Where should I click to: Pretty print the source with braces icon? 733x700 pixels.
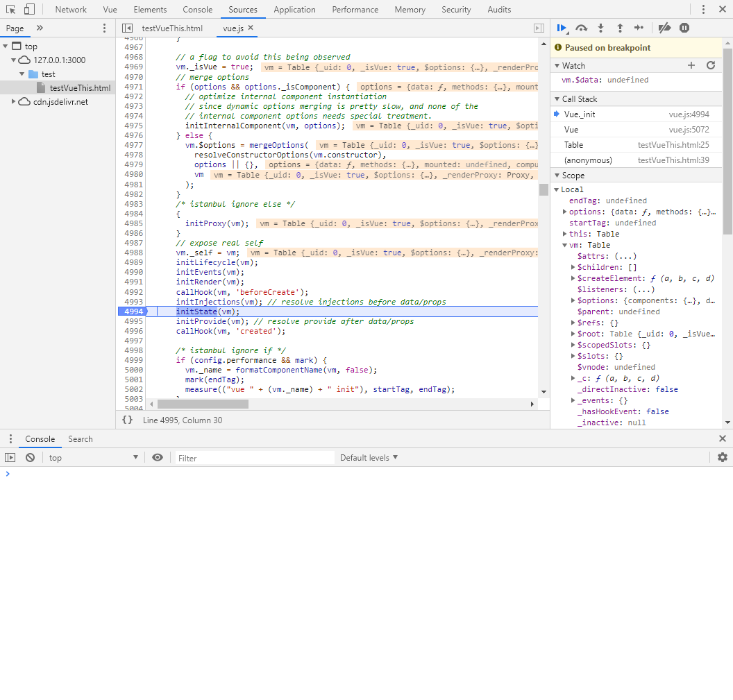pos(127,420)
